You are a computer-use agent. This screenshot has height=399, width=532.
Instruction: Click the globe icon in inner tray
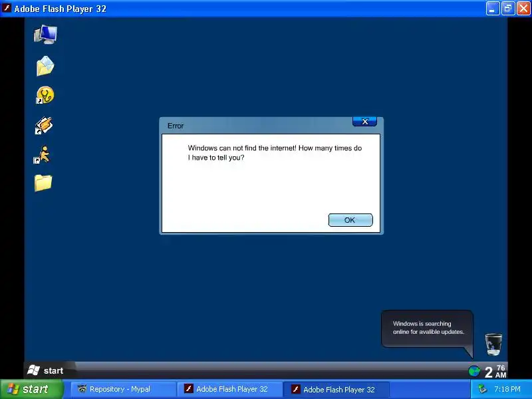point(474,371)
